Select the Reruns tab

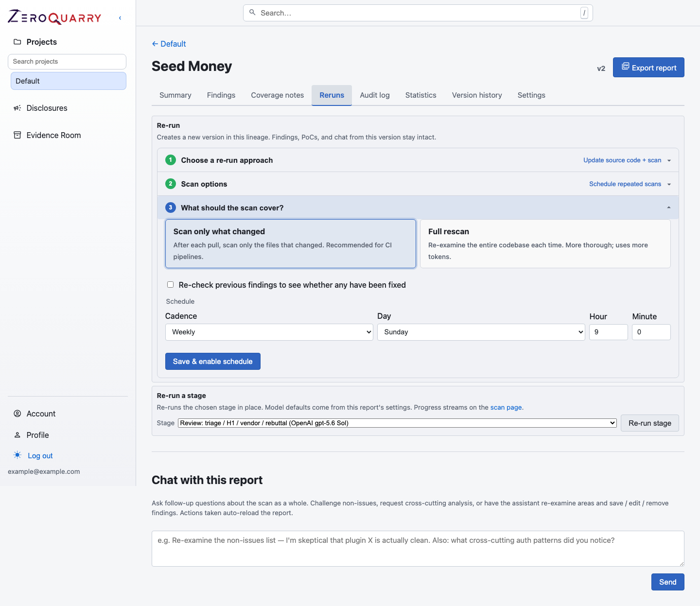click(x=332, y=95)
